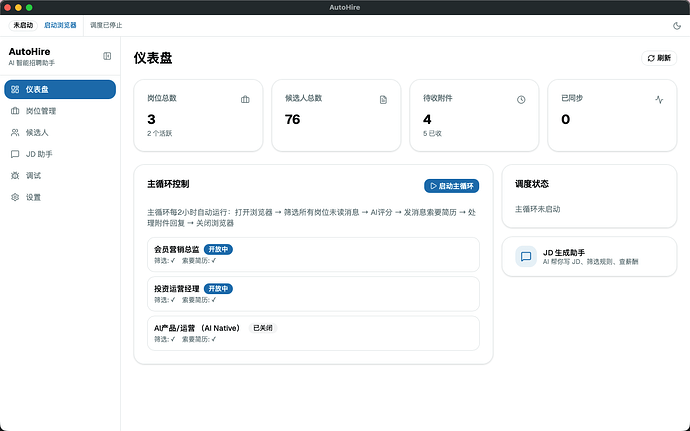Click macOS yellow minimize window button
Viewport: 690px width, 431px height.
point(18,7)
